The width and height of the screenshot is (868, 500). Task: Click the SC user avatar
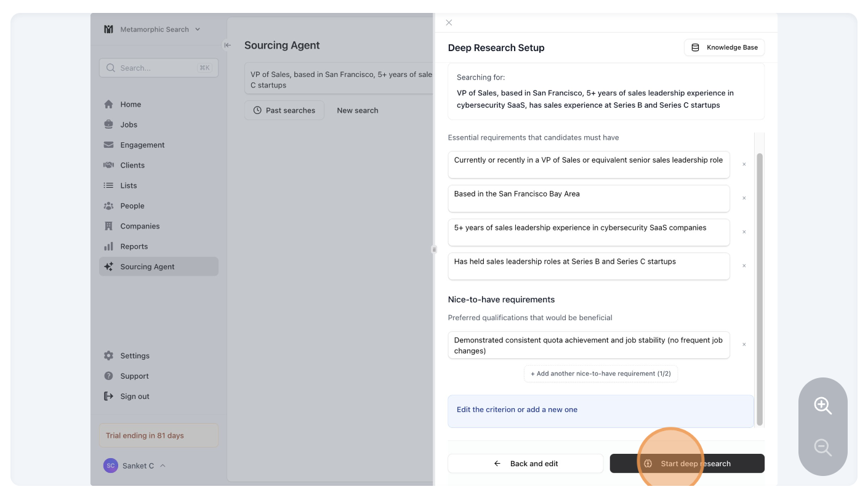click(x=110, y=466)
